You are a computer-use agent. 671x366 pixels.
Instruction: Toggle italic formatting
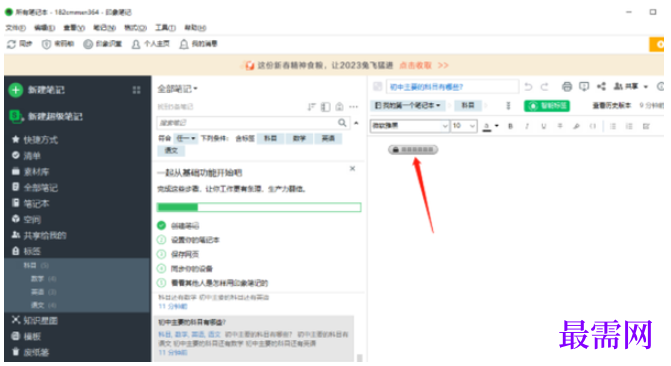[x=527, y=126]
